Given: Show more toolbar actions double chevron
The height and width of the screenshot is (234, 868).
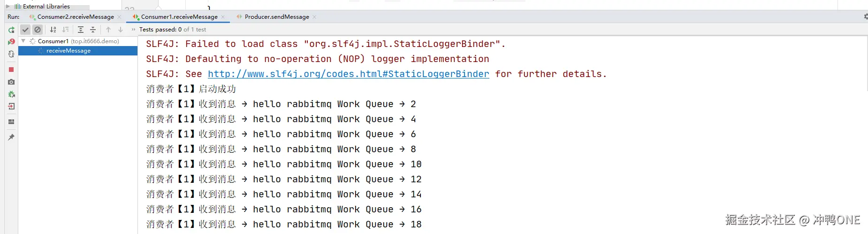Looking at the screenshot, I should point(133,30).
